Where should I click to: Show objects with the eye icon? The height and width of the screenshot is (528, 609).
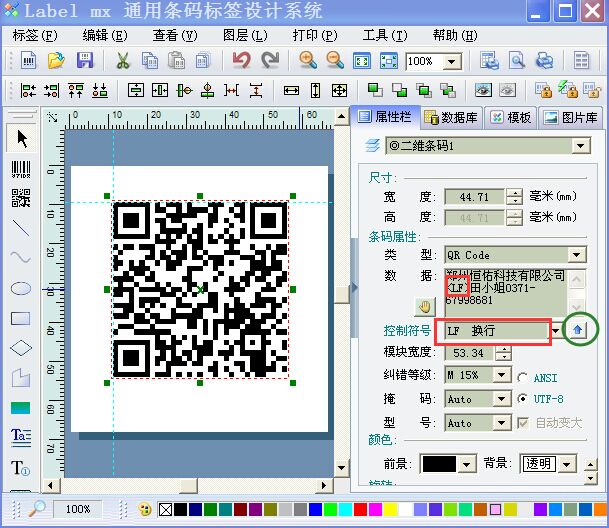pos(483,91)
